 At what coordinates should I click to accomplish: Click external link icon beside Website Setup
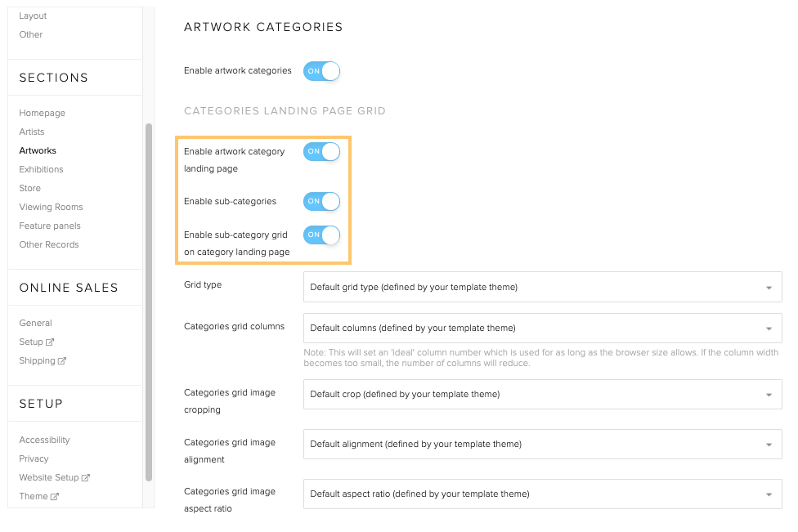pos(86,478)
